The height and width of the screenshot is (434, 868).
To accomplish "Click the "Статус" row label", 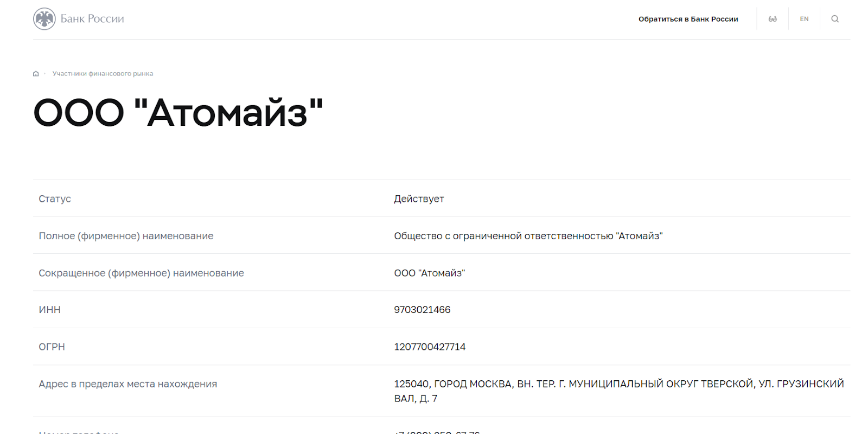I will 55,199.
